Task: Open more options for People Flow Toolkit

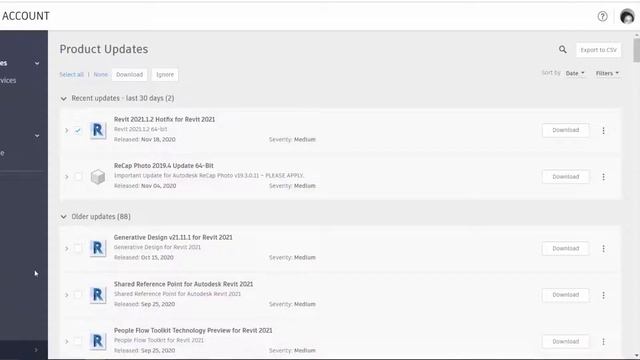Action: point(603,342)
